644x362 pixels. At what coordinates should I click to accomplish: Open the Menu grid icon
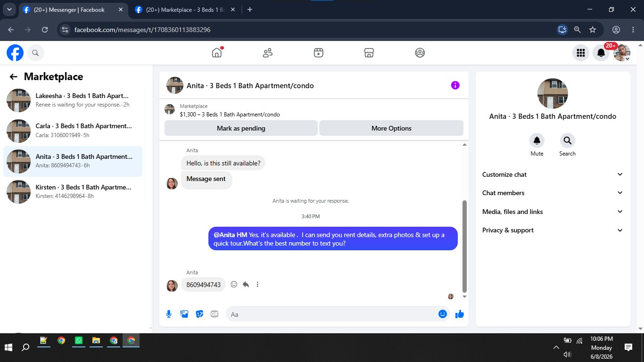(581, 53)
